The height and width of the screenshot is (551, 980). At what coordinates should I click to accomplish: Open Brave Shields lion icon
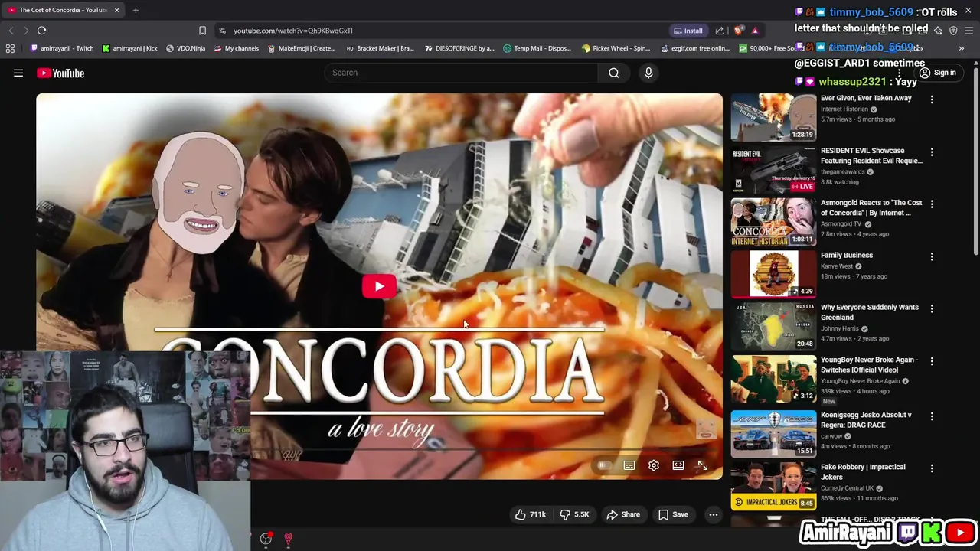click(738, 31)
